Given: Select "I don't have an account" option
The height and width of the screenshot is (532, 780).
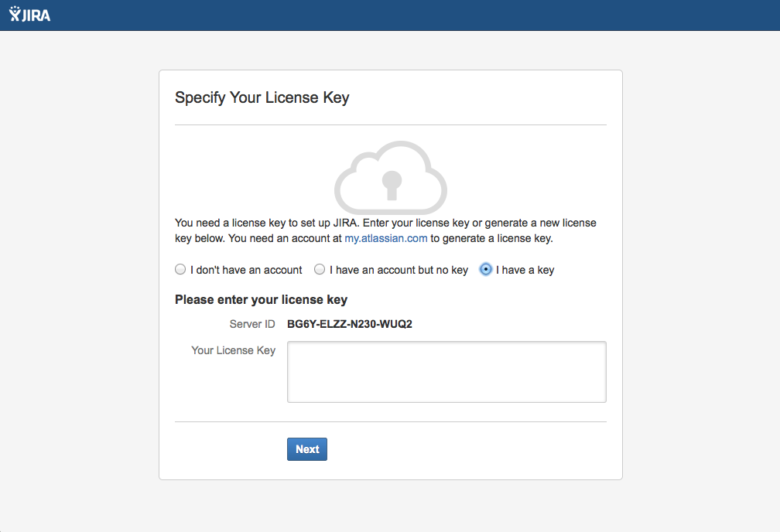Looking at the screenshot, I should 180,270.
